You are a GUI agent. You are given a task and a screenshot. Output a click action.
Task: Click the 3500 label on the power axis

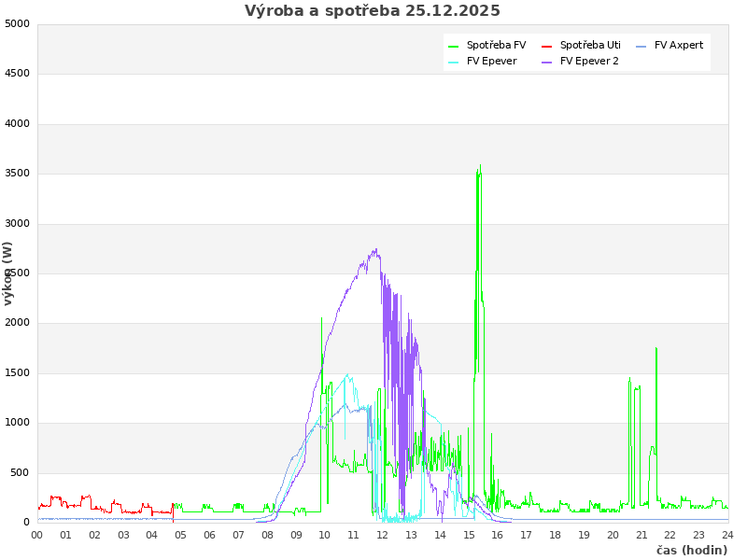click(17, 174)
